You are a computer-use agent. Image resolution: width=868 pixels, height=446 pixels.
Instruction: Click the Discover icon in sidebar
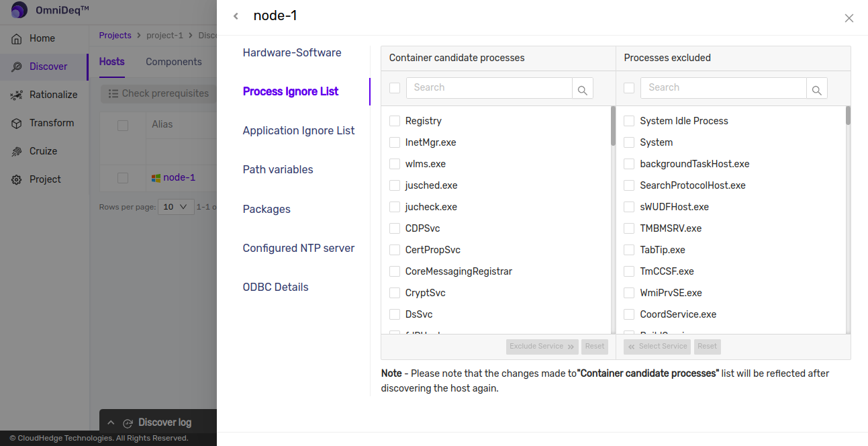(17, 66)
